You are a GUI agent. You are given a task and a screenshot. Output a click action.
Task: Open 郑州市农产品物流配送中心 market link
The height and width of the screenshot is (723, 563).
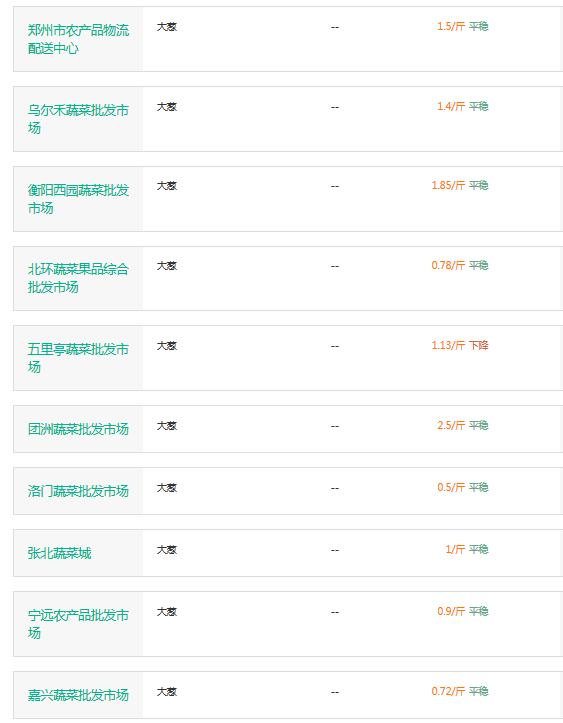pyautogui.click(x=78, y=39)
